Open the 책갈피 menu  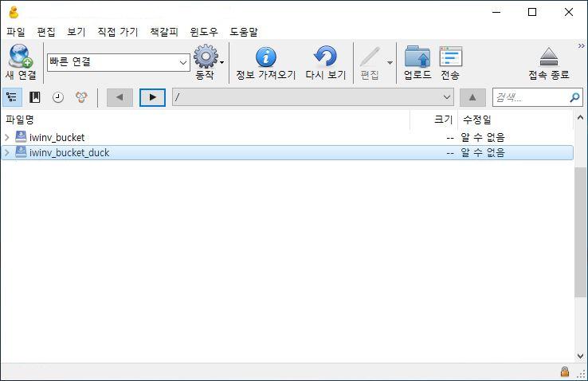[164, 32]
